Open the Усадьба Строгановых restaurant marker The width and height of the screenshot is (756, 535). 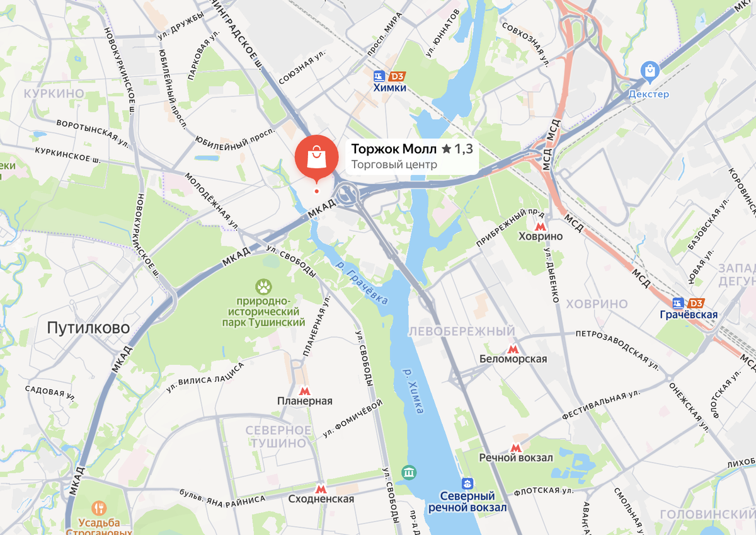click(99, 507)
